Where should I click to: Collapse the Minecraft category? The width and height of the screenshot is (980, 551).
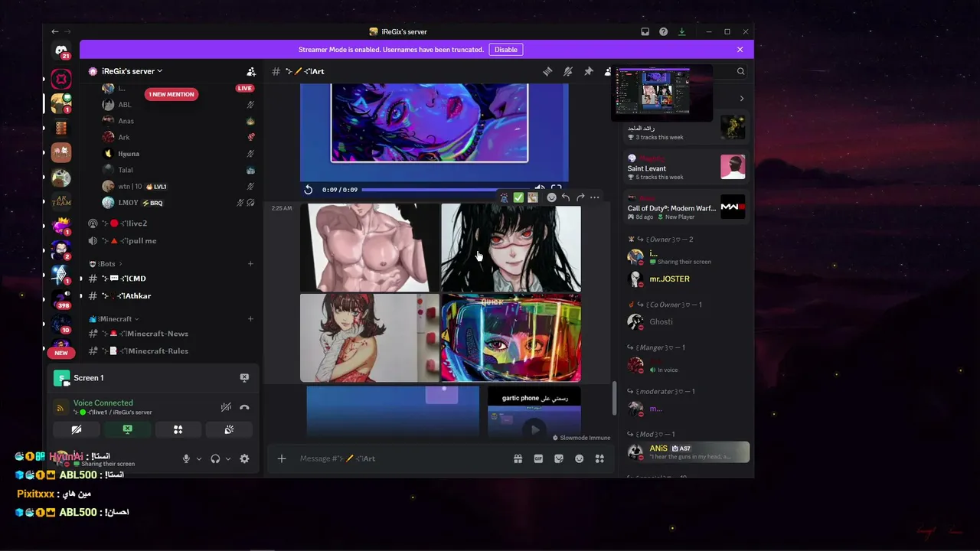(x=114, y=319)
